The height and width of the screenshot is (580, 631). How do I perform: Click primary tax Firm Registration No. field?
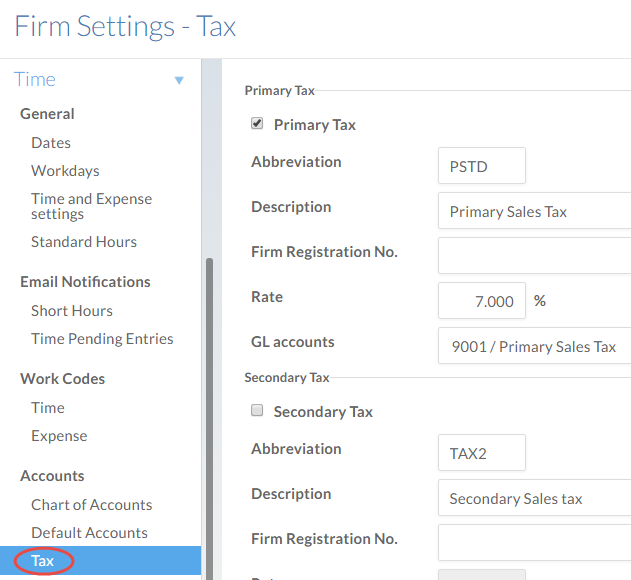(534, 256)
